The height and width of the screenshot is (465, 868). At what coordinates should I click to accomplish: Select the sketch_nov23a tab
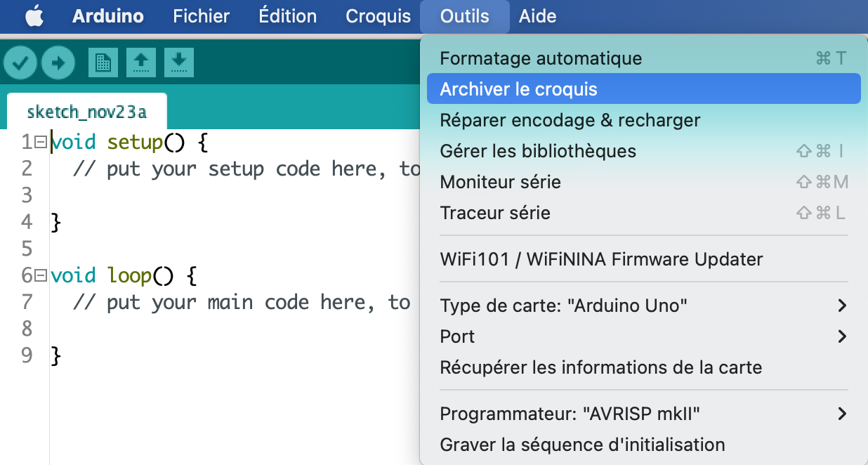coord(86,112)
